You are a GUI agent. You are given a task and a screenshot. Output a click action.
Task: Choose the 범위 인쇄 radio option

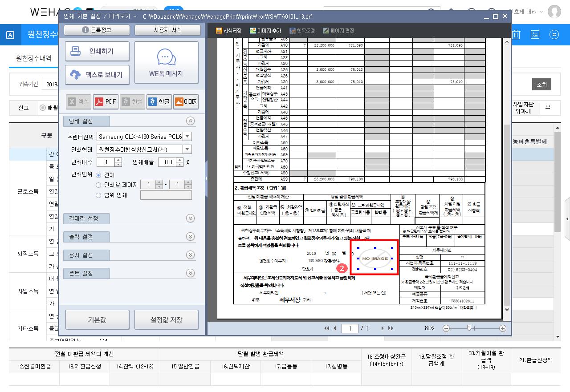coord(98,195)
